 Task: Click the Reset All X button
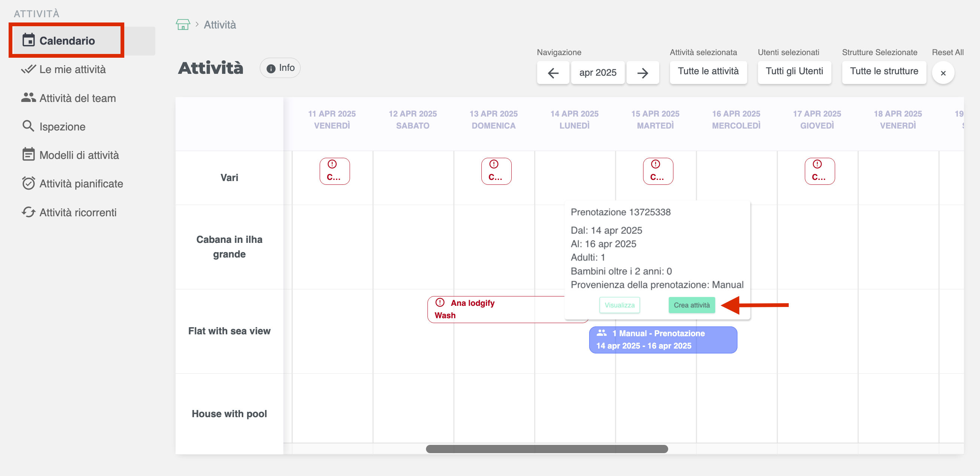coord(943,73)
